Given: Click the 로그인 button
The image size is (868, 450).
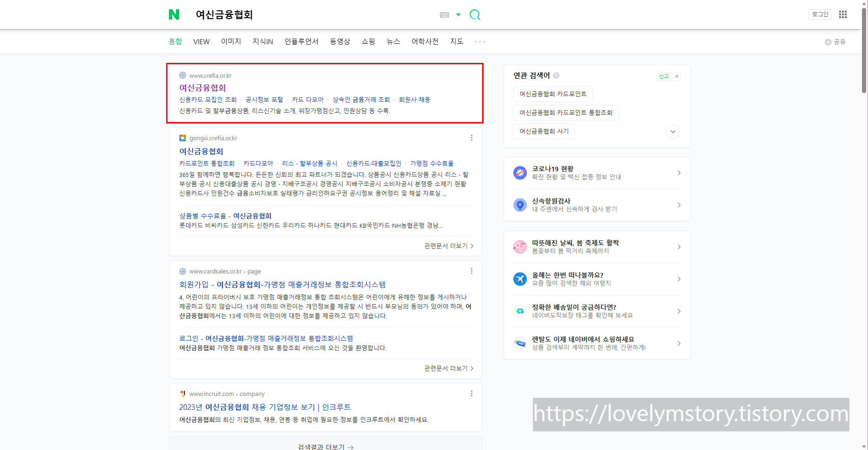Looking at the screenshot, I should (820, 14).
